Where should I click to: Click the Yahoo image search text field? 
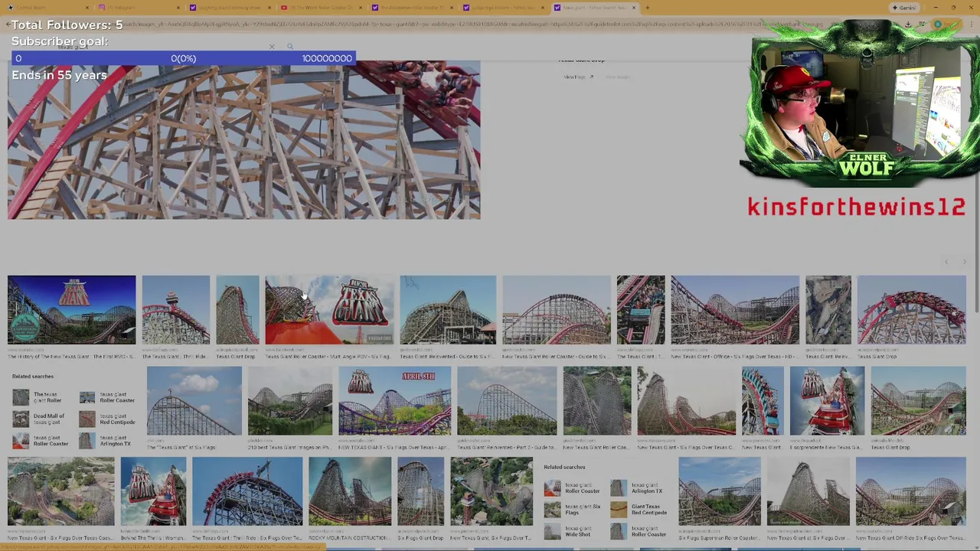coord(161,47)
